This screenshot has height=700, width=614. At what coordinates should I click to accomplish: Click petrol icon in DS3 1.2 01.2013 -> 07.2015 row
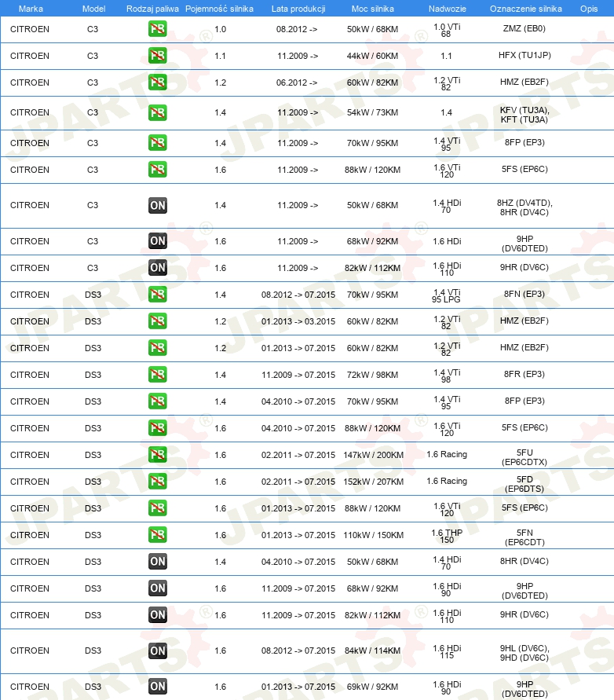click(158, 348)
